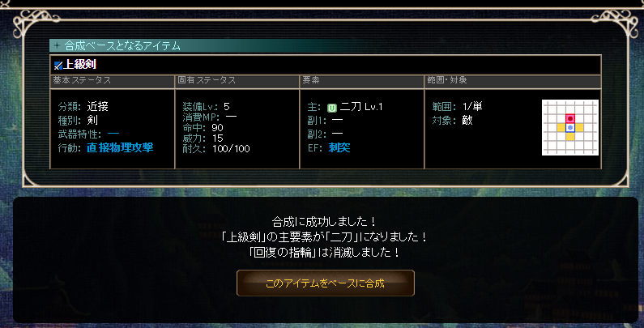Click the 上級剣 item name
Screen dimensions: 644x328
[x=79, y=66]
